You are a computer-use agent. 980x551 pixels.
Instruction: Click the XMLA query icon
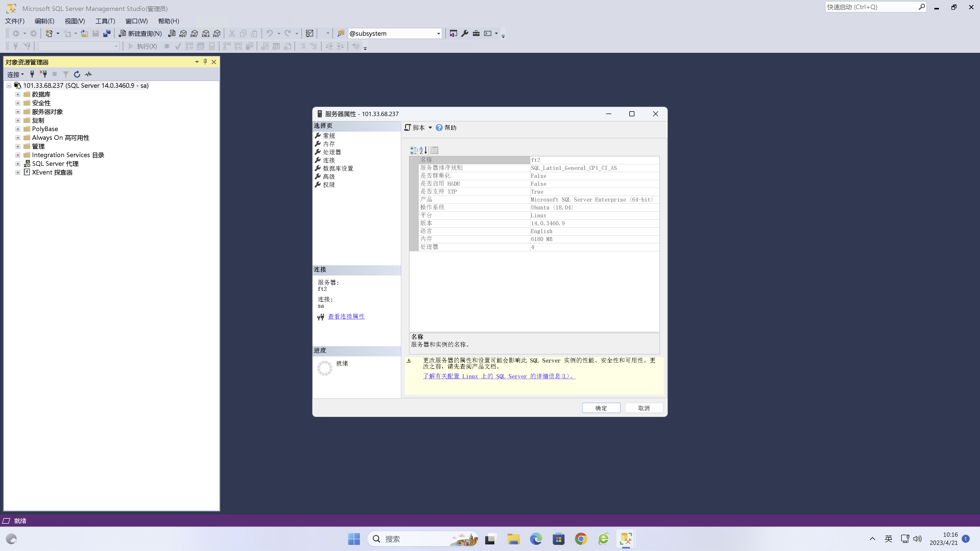(x=205, y=33)
